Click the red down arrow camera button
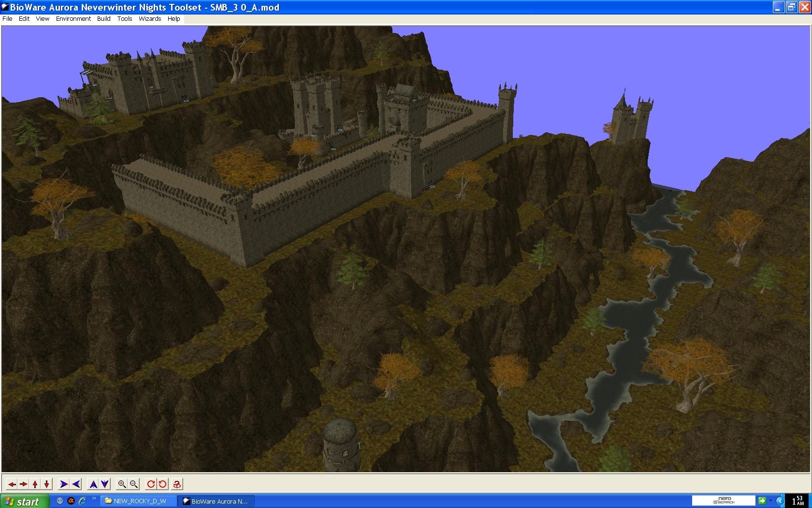 click(x=47, y=484)
